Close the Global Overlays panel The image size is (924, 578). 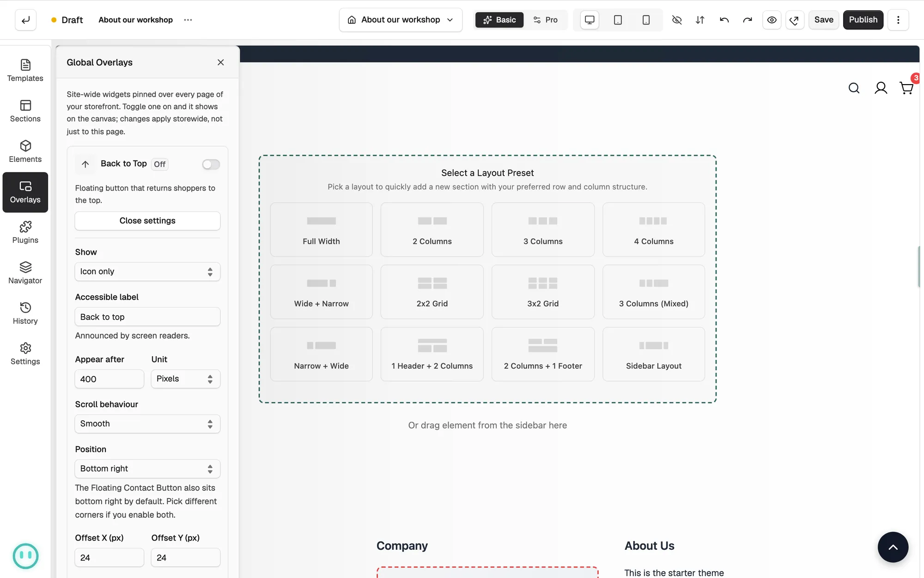[x=220, y=62]
